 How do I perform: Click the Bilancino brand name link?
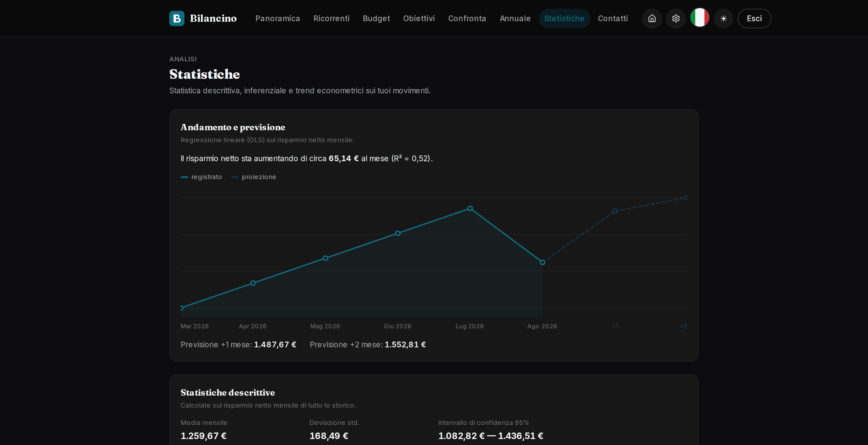click(x=213, y=18)
